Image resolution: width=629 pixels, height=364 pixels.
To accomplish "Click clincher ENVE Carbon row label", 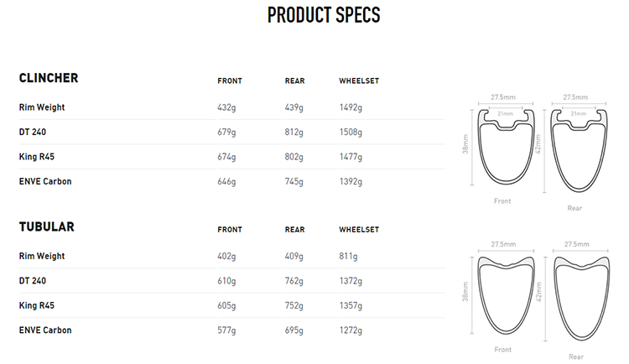I will [x=45, y=181].
